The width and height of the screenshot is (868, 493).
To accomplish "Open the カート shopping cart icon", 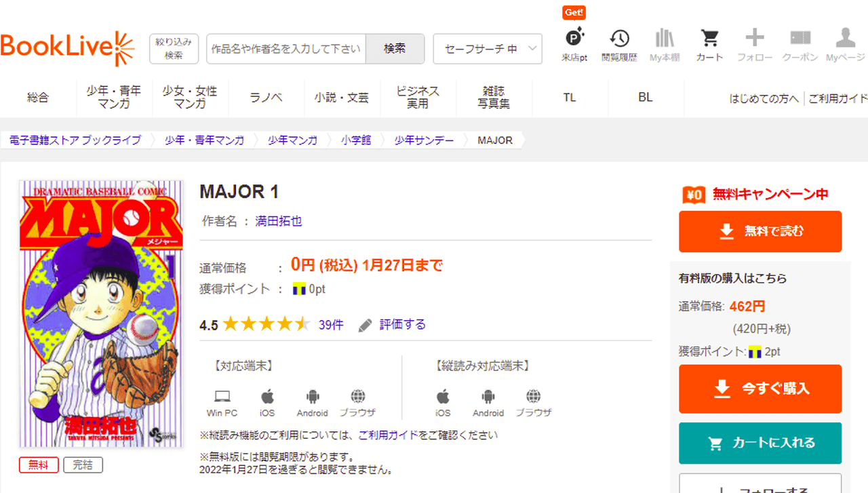I will coord(709,39).
